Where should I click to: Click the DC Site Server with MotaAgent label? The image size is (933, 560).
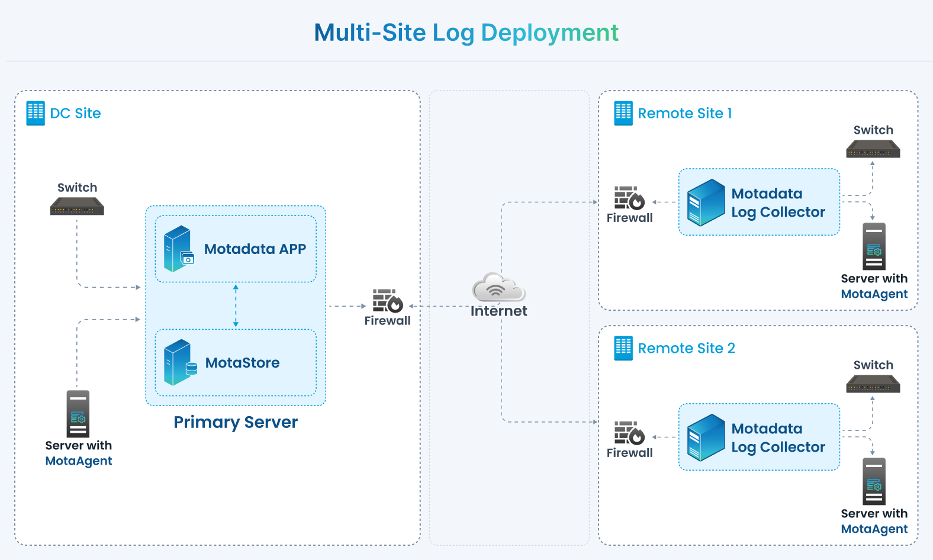[x=79, y=453]
